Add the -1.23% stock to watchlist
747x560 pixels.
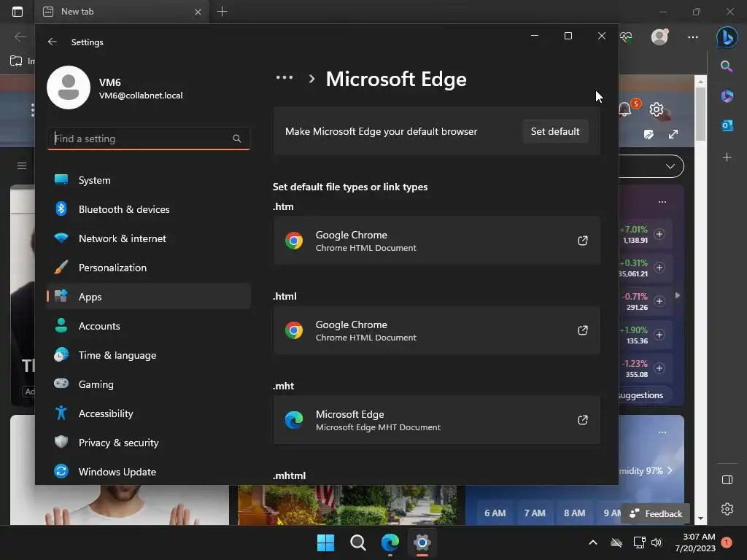point(659,368)
